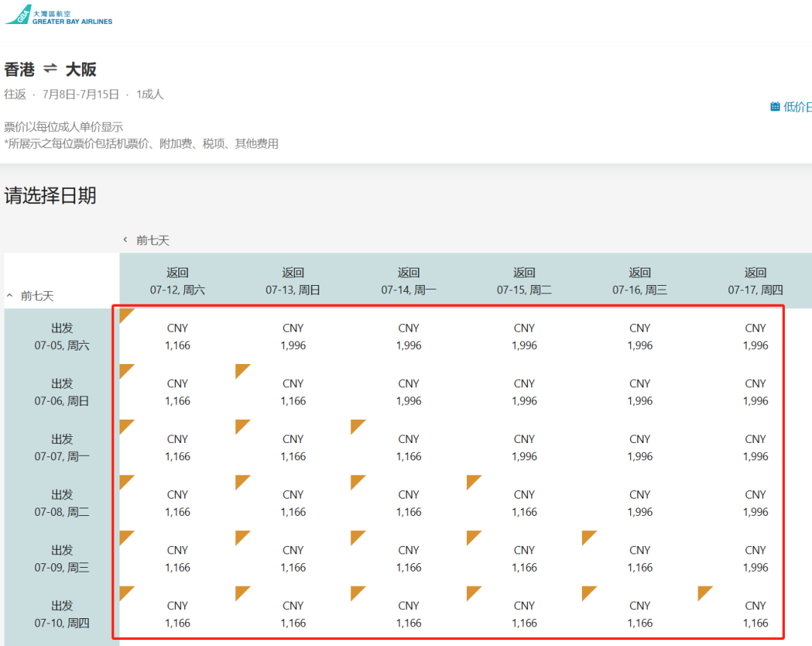The image size is (812, 646).
Task: Select return date header 07-17 周四
Action: 755,281
